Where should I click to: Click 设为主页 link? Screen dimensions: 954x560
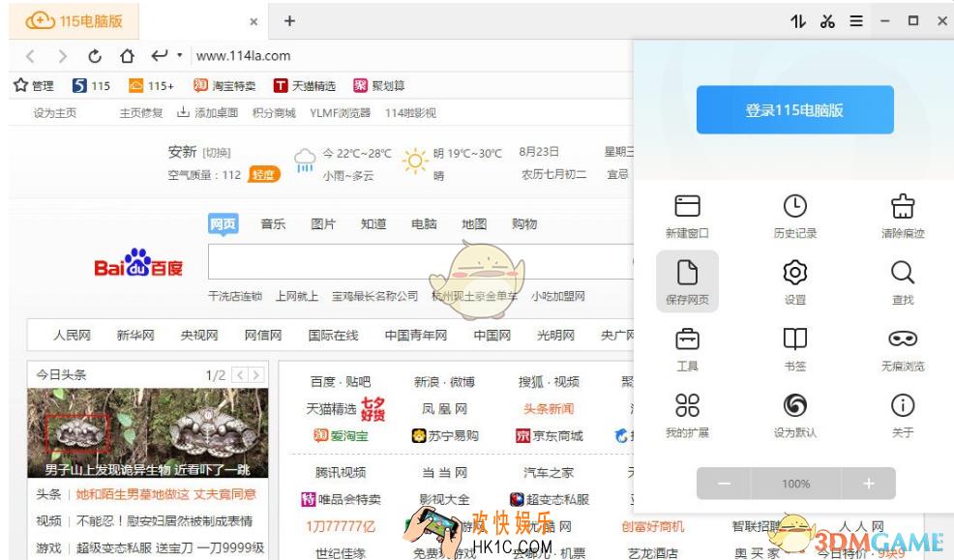pyautogui.click(x=55, y=113)
